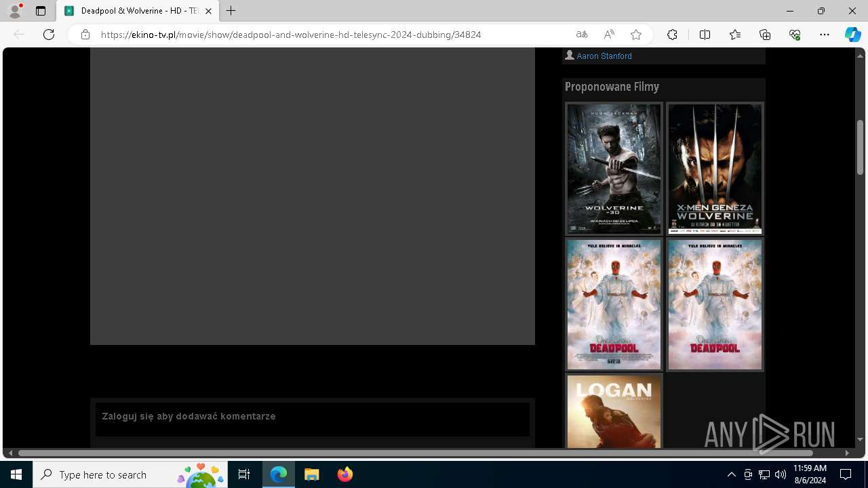
Task: Toggle split screen view
Action: tap(705, 35)
